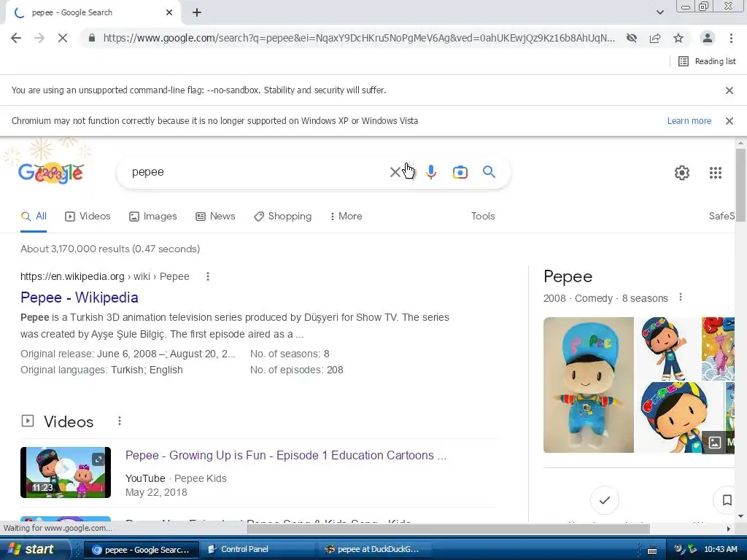Select the All results tab
Viewport: 747px width, 560px height.
(34, 216)
